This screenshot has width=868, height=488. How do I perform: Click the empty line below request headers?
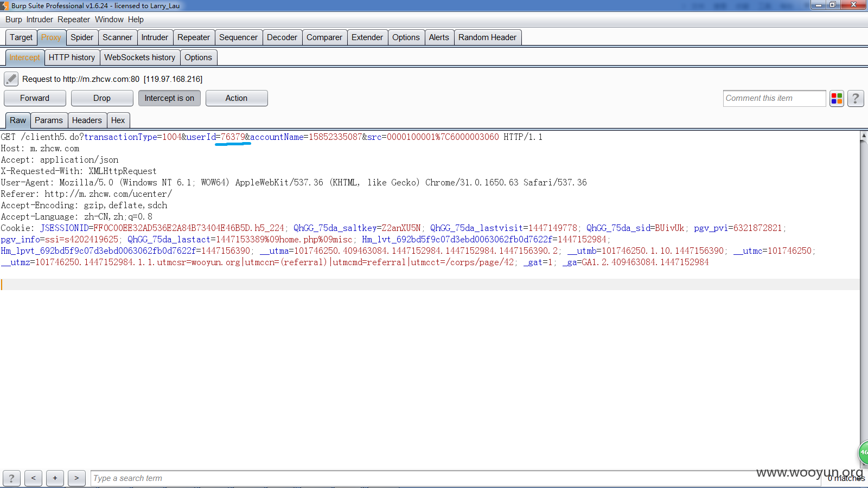pyautogui.click(x=430, y=285)
